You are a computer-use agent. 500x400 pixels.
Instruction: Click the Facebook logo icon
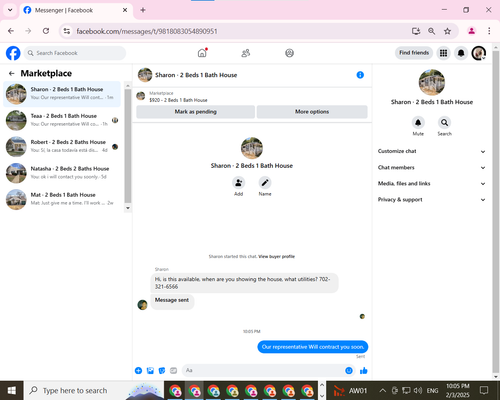point(13,53)
